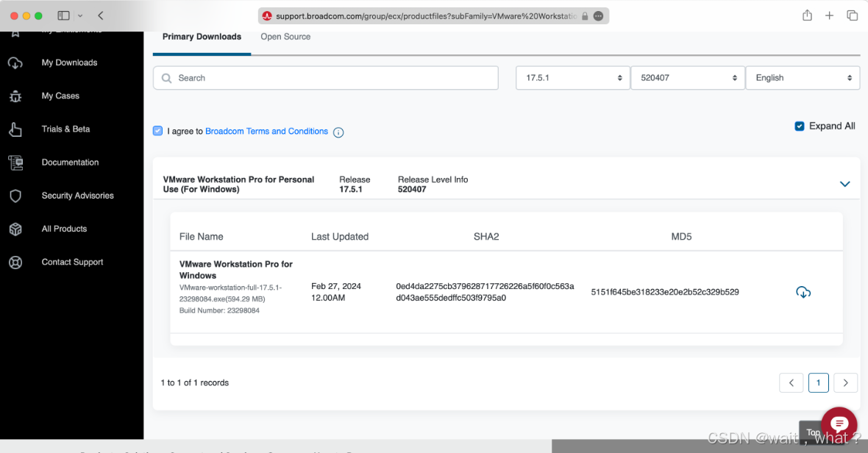Viewport: 868px width, 453px height.
Task: Click the info icon beside Terms and Conditions
Action: (x=338, y=132)
